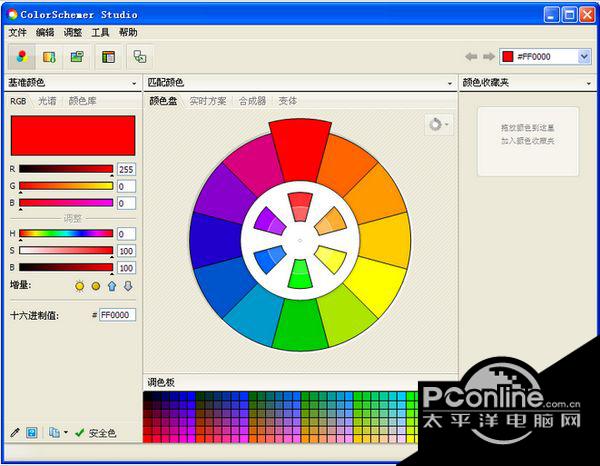
Task: Switch to the 变体 tab
Action: (x=288, y=101)
